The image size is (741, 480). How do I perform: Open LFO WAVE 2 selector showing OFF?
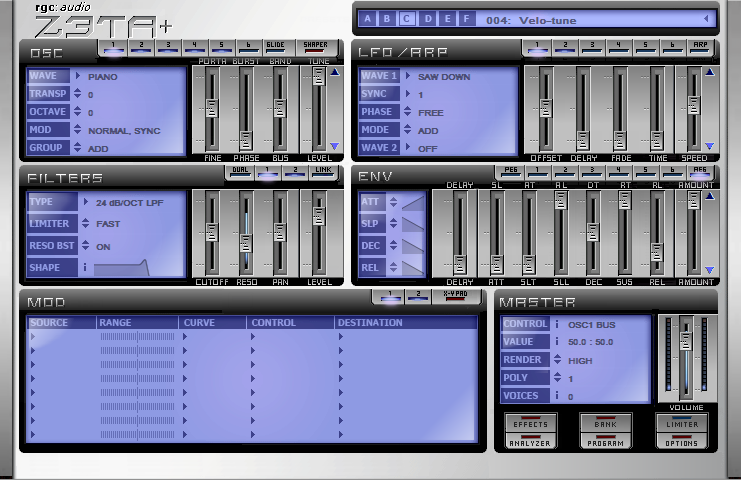pyautogui.click(x=408, y=148)
